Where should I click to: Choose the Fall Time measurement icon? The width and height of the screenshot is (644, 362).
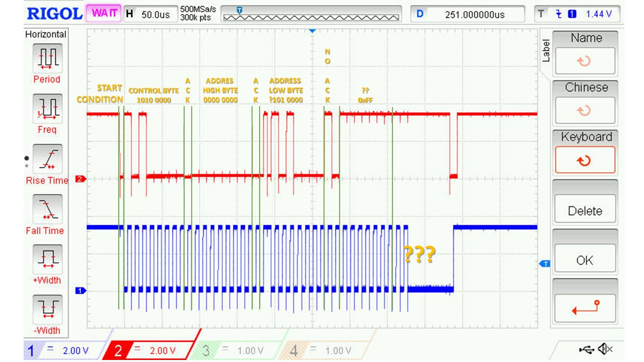[47, 209]
